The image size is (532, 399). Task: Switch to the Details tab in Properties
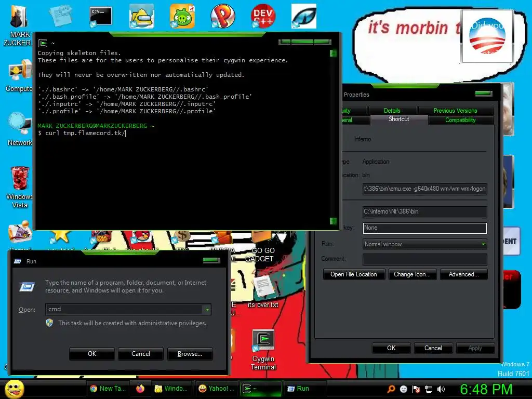pyautogui.click(x=392, y=111)
